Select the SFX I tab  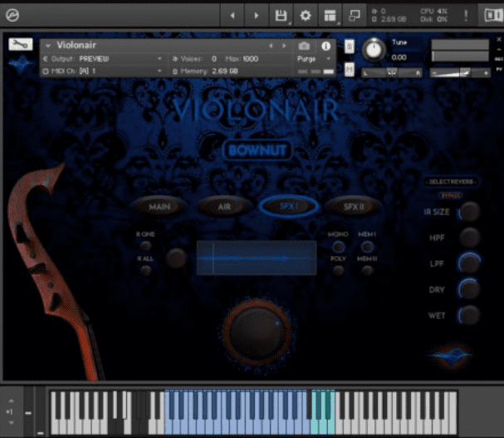[x=289, y=207]
